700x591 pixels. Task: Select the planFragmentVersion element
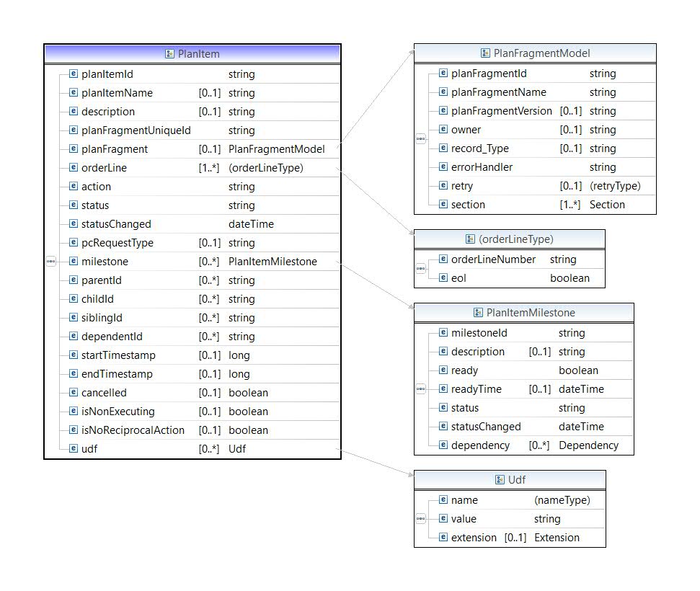(x=501, y=111)
